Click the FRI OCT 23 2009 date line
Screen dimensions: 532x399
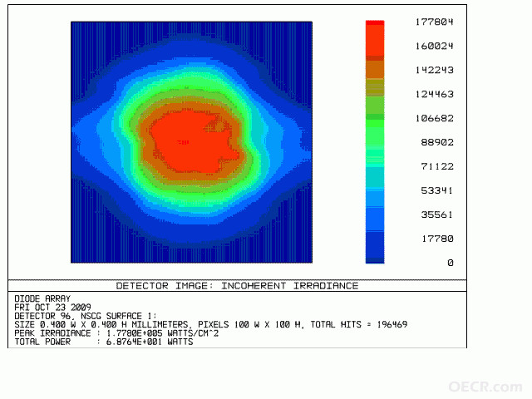[x=52, y=308]
